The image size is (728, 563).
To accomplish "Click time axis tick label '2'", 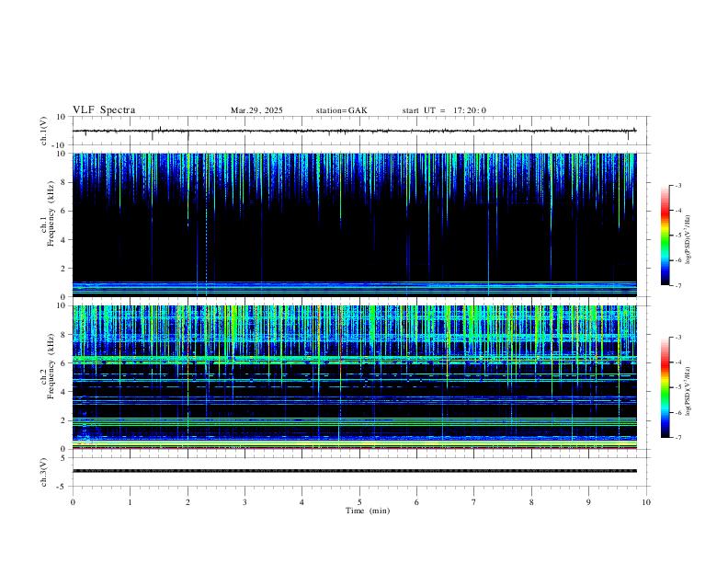I will (188, 502).
